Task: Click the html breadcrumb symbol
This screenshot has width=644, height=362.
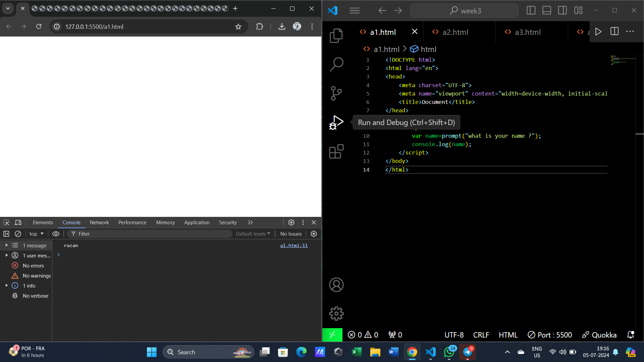Action: tap(423, 49)
